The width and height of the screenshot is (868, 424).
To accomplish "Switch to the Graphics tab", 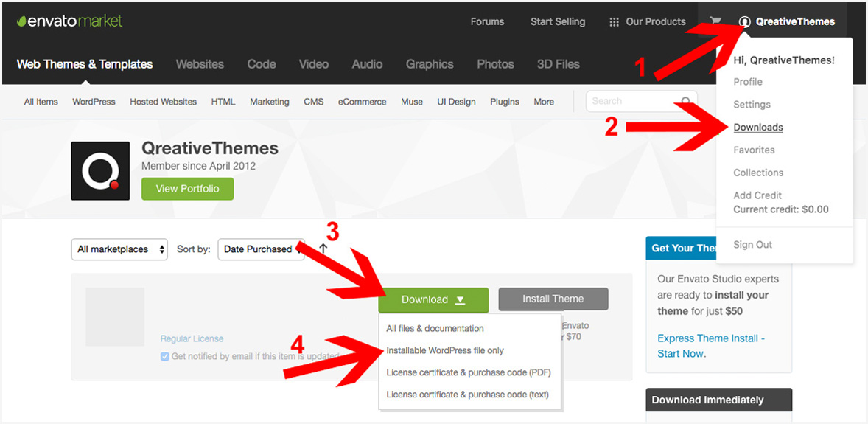I will coord(430,64).
